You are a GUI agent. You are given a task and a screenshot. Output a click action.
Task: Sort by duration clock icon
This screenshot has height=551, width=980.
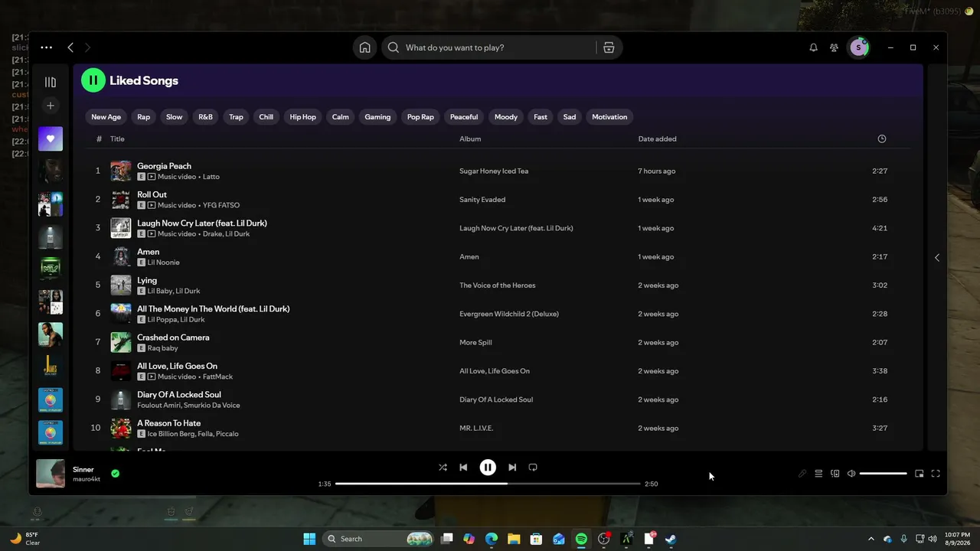(882, 139)
